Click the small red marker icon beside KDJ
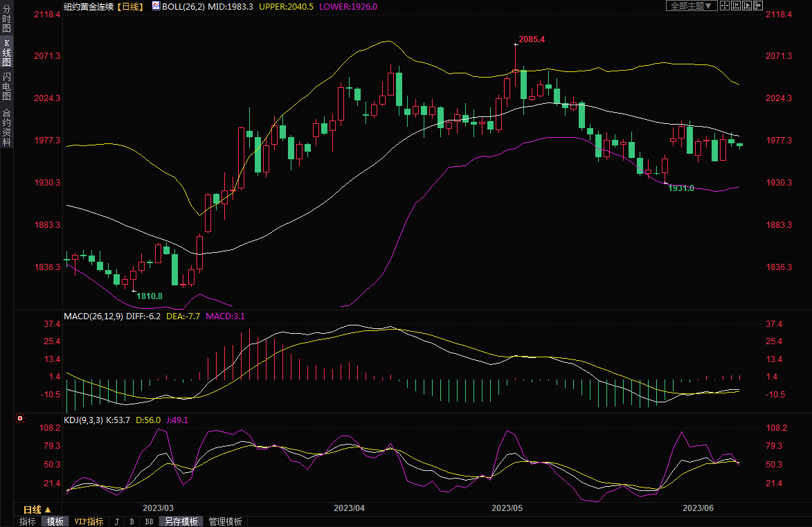Image resolution: width=812 pixels, height=527 pixels. [20, 419]
